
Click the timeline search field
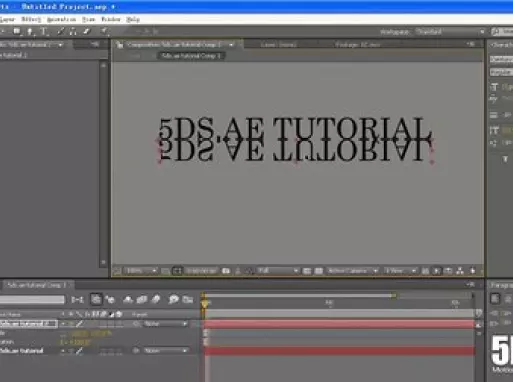click(32, 300)
